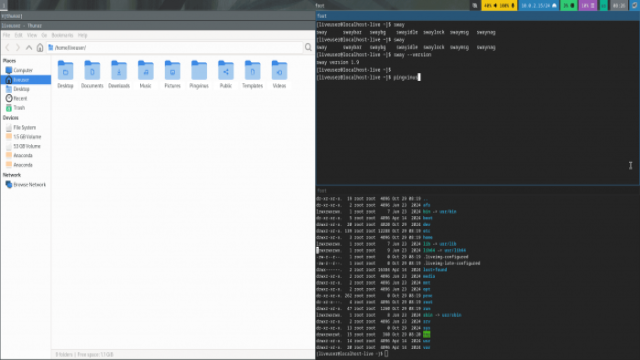Click the pingvinus command prompt line
Screen dimensions: 640x360
367,77
